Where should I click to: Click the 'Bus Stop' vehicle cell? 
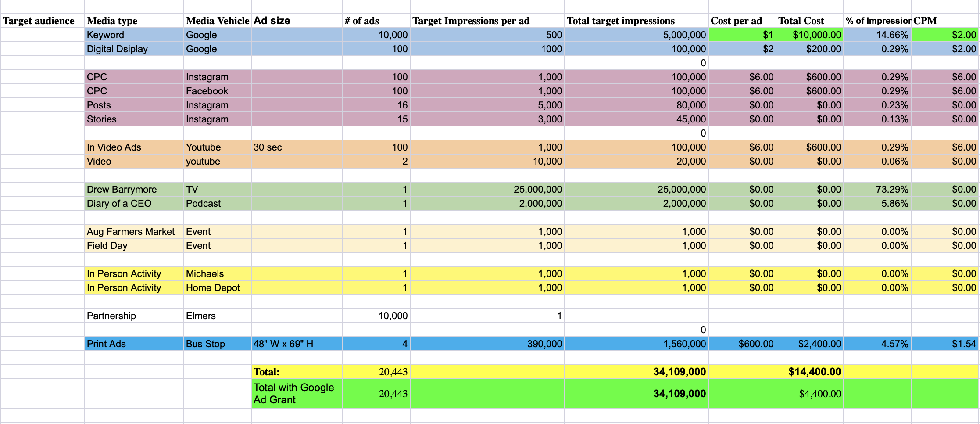click(218, 344)
